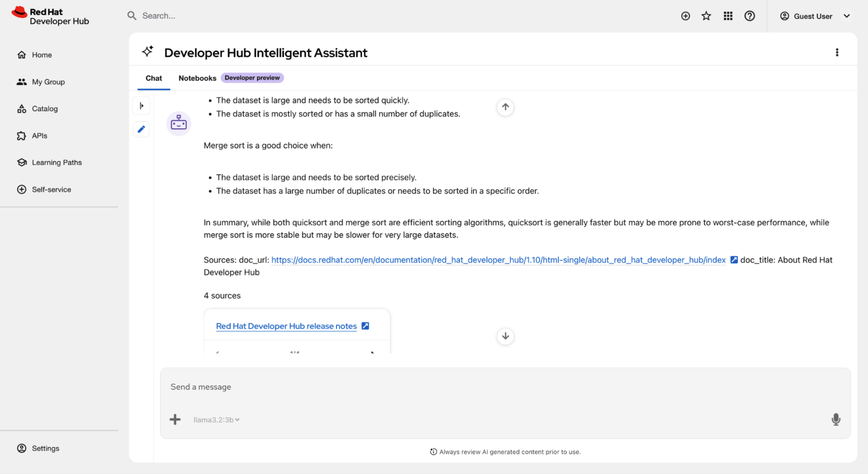868x474 pixels.
Task: Attach a file with the plus icon
Action: click(175, 419)
